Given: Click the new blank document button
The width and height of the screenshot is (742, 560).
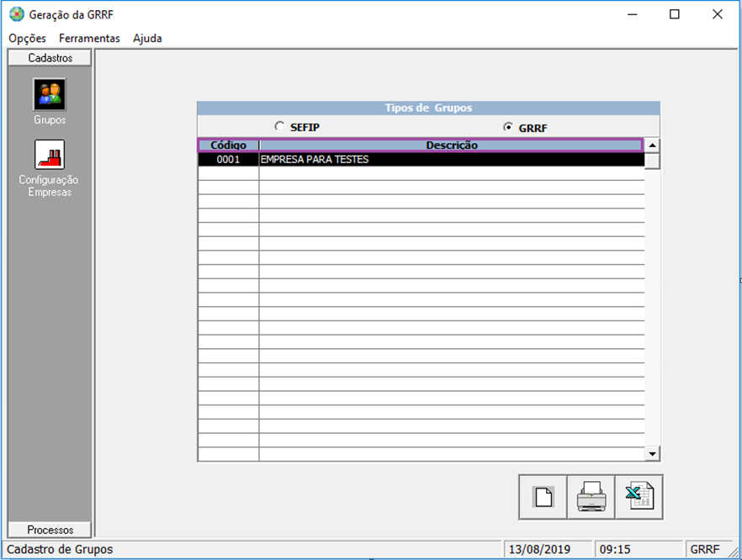Looking at the screenshot, I should (x=543, y=497).
